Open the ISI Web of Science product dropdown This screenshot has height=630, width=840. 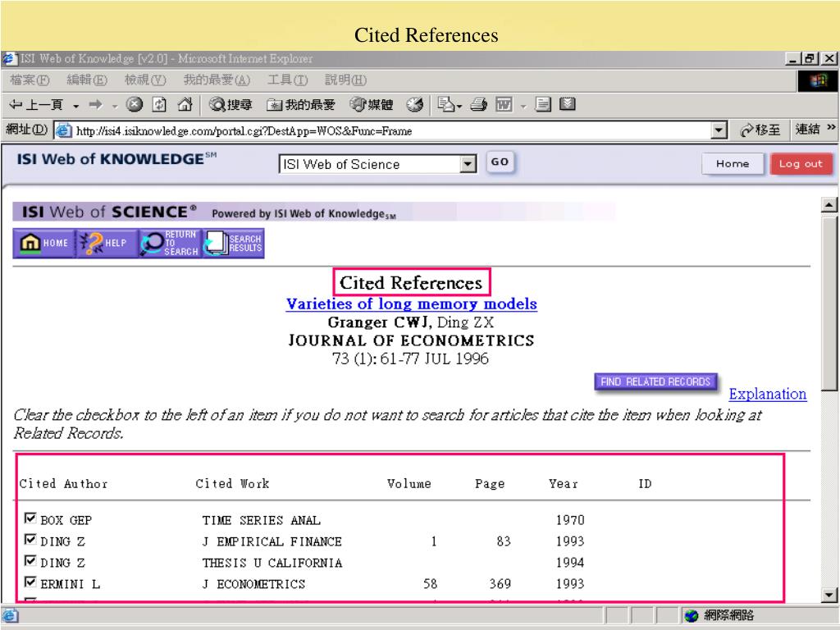pyautogui.click(x=468, y=164)
